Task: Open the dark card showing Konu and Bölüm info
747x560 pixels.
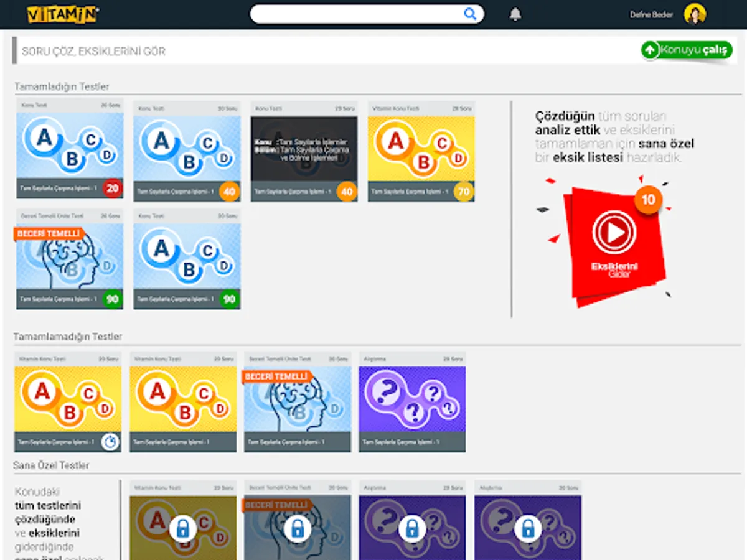Action: [304, 151]
